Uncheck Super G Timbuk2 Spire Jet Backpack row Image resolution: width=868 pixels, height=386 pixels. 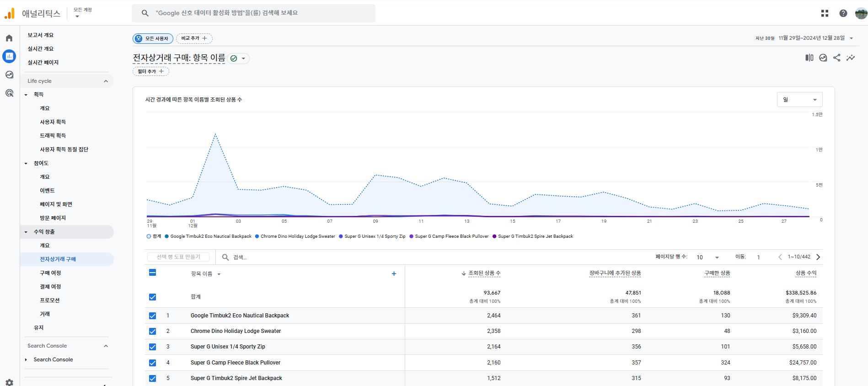pos(153,379)
